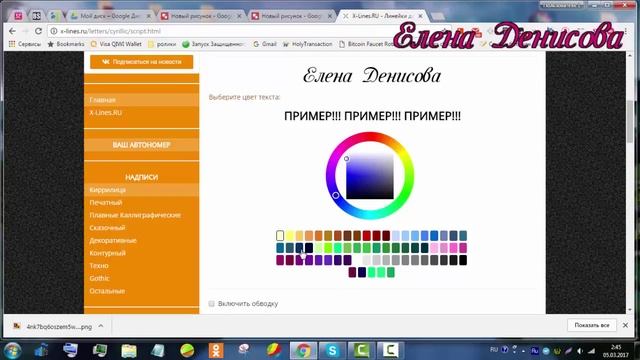Open Visa QIWI Wallet bookmark
This screenshot has height=360, width=640.
point(116,44)
